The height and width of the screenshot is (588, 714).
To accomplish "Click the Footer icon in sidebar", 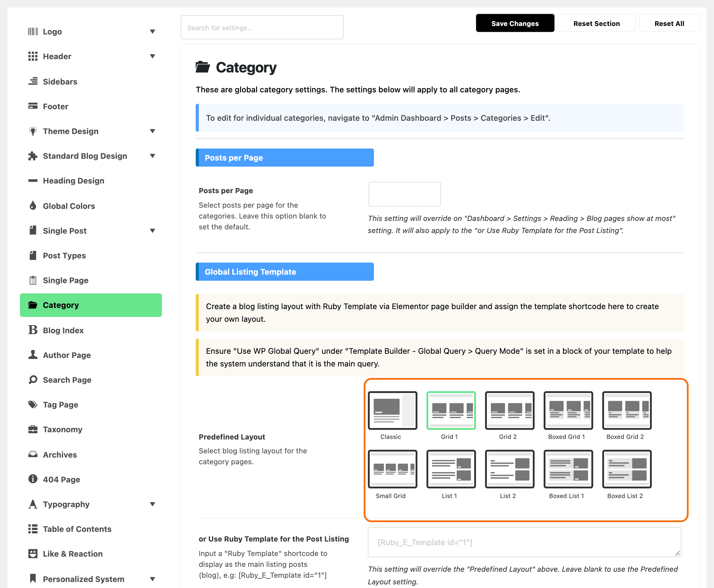I will pos(33,106).
